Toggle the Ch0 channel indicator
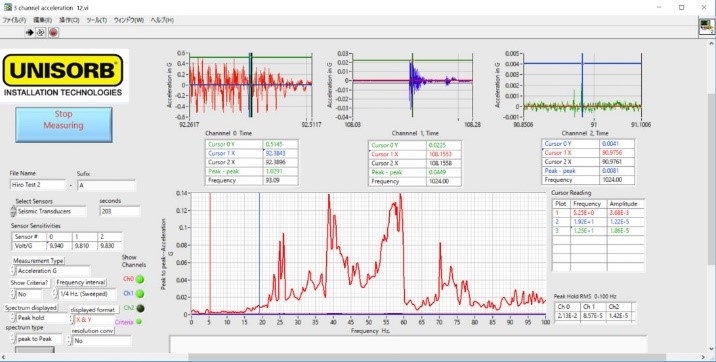This screenshot has width=716, height=362. [x=140, y=279]
